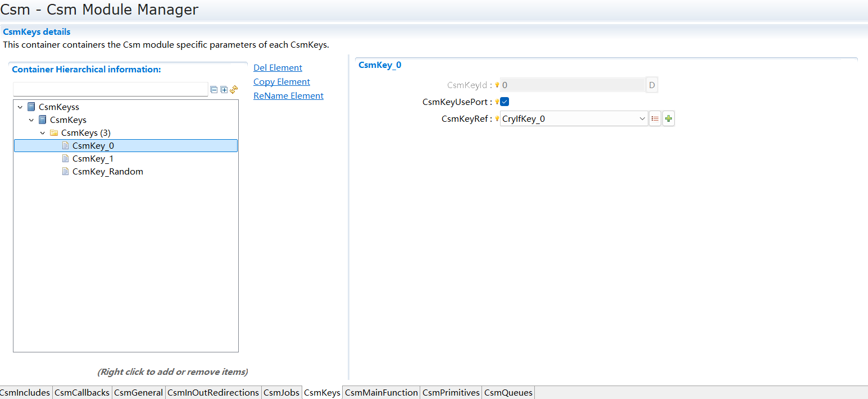This screenshot has width=868, height=399.
Task: Collapse the CsmKeyss root node
Action: point(20,107)
